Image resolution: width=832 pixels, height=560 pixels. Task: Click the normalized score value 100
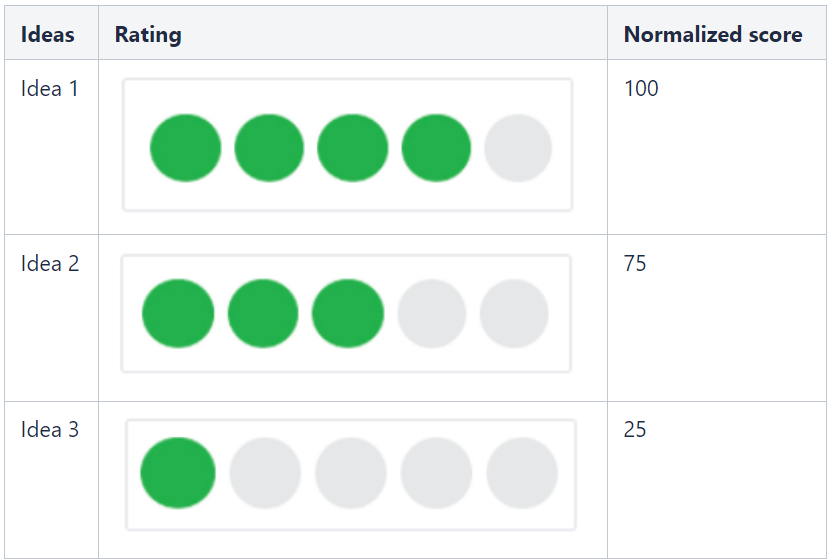click(641, 89)
